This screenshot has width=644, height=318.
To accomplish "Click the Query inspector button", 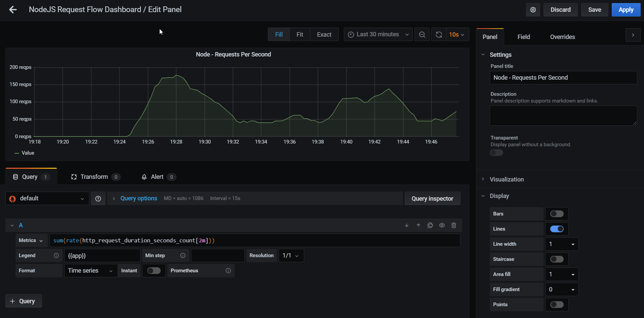I will point(432,198).
